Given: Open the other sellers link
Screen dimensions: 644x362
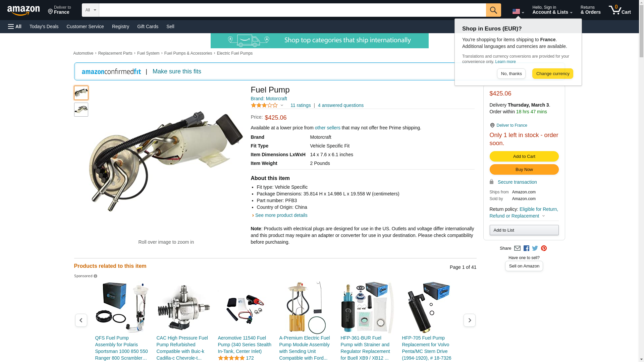Looking at the screenshot, I should (x=327, y=128).
